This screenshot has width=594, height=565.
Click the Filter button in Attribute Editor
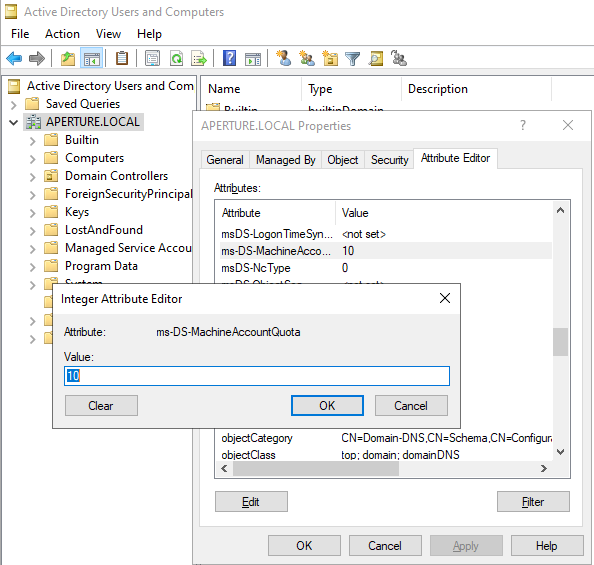533,502
